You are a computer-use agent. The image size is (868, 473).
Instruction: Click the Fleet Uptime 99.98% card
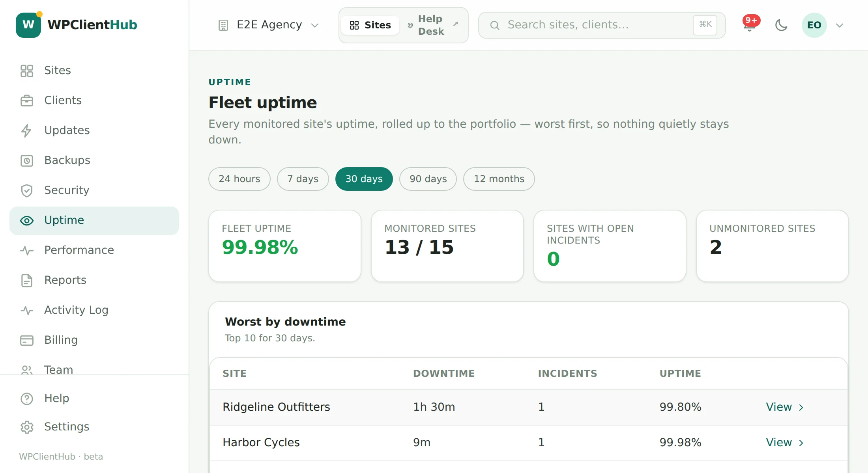tap(285, 246)
